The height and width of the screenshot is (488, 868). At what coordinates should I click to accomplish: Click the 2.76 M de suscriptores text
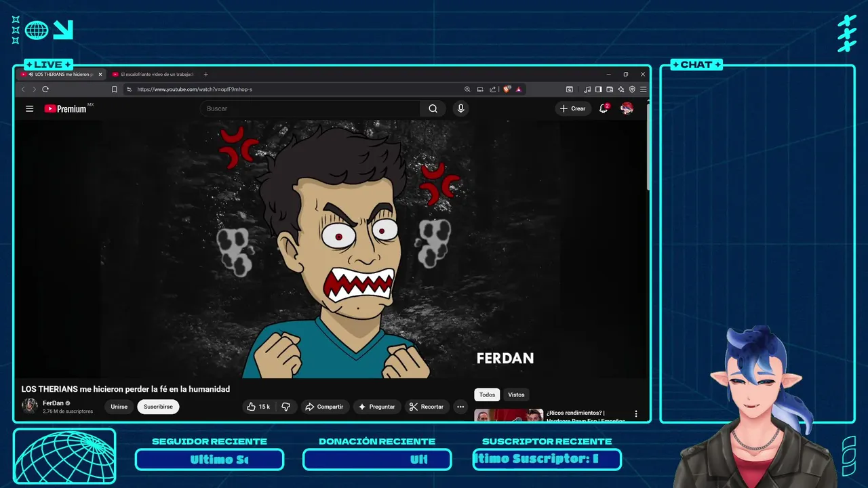tap(68, 411)
